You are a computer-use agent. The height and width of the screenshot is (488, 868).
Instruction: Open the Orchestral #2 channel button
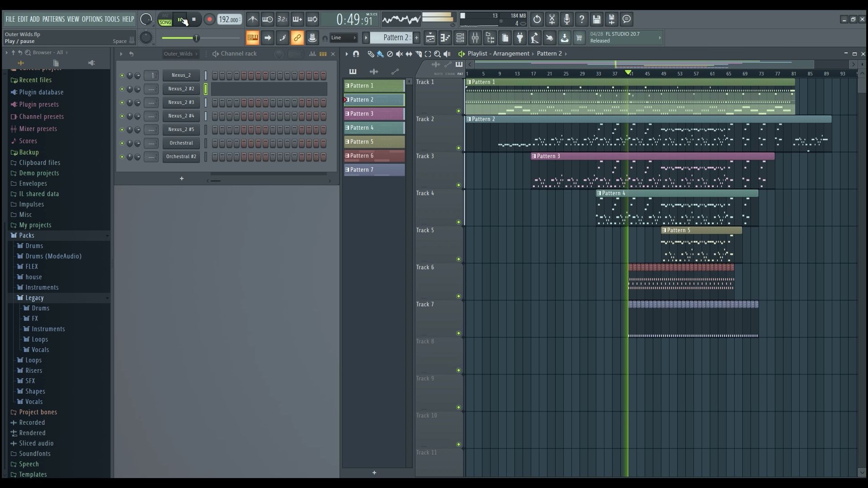(x=181, y=157)
